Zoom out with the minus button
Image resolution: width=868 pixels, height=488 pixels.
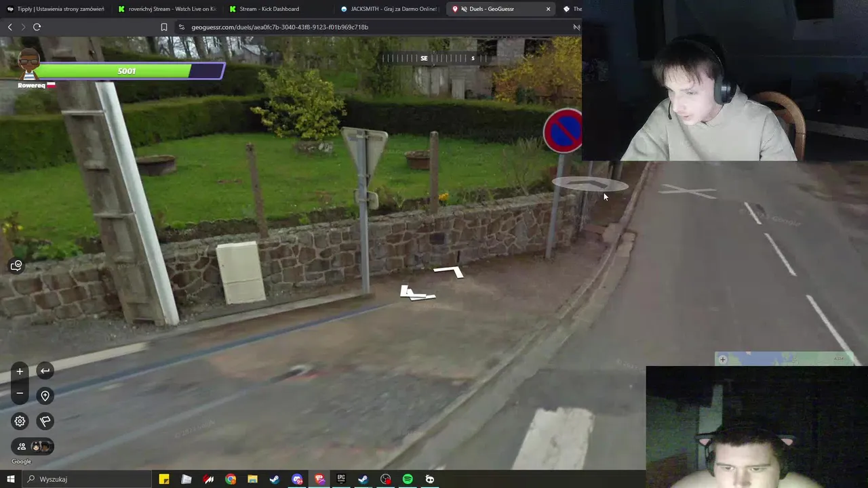coord(20,393)
